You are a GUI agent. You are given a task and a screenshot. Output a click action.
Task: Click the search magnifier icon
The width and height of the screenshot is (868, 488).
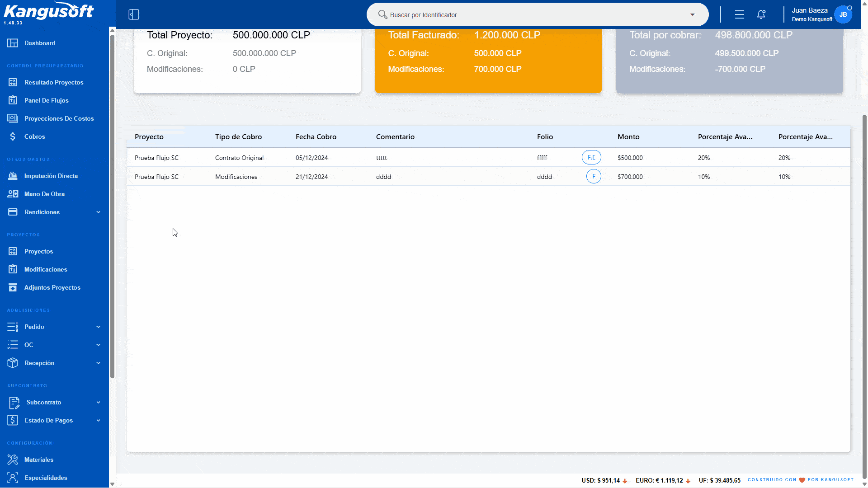382,14
